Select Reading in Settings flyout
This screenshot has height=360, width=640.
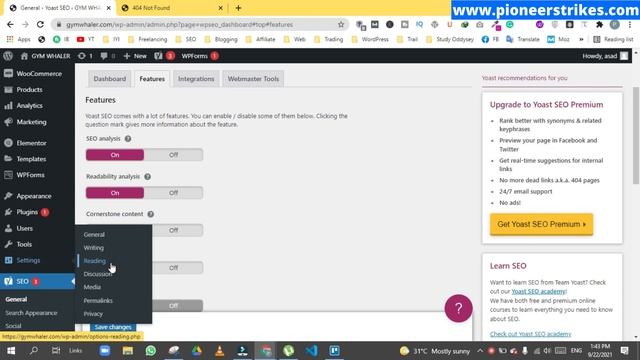94,261
